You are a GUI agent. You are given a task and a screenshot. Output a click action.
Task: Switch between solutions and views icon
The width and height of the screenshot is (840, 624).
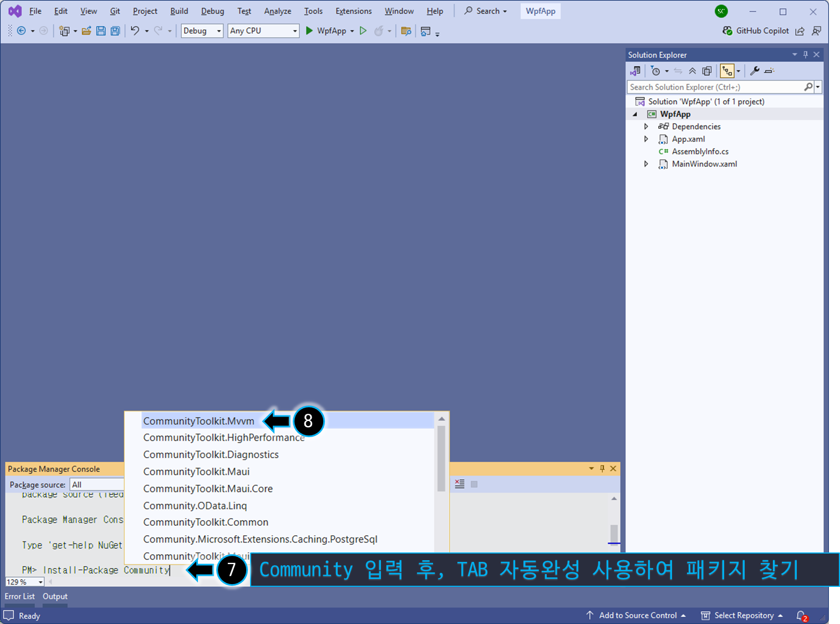[x=635, y=71]
